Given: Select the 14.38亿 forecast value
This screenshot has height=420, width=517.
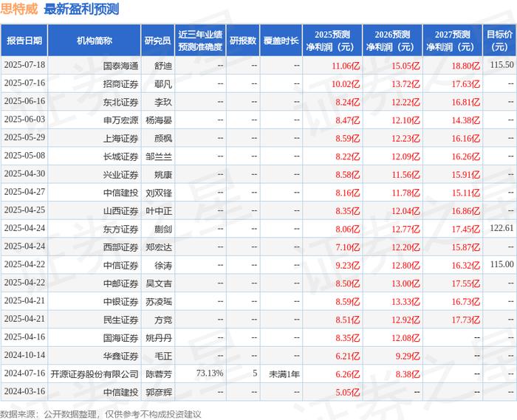Looking at the screenshot, I should click(x=466, y=120).
